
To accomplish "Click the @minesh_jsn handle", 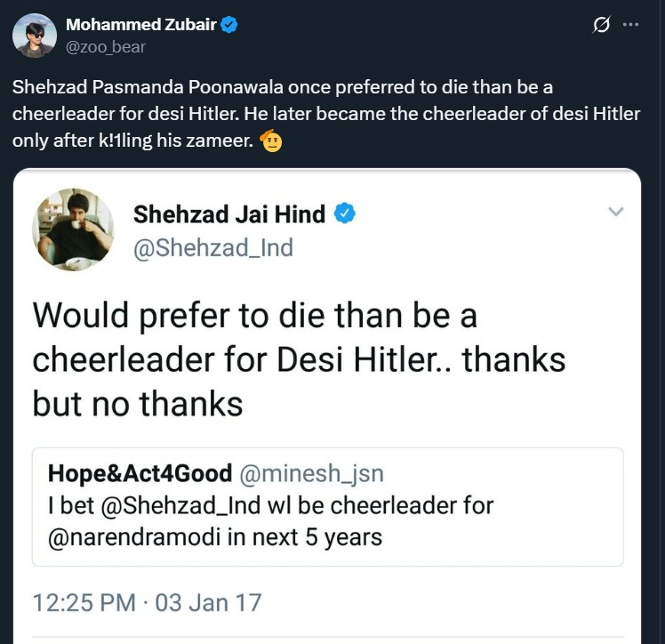I will (311, 473).
